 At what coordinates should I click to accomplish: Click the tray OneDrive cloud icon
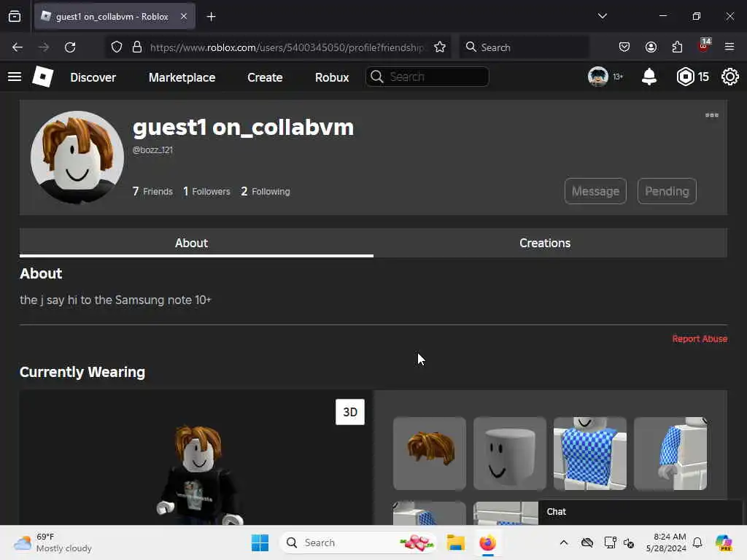point(587,542)
